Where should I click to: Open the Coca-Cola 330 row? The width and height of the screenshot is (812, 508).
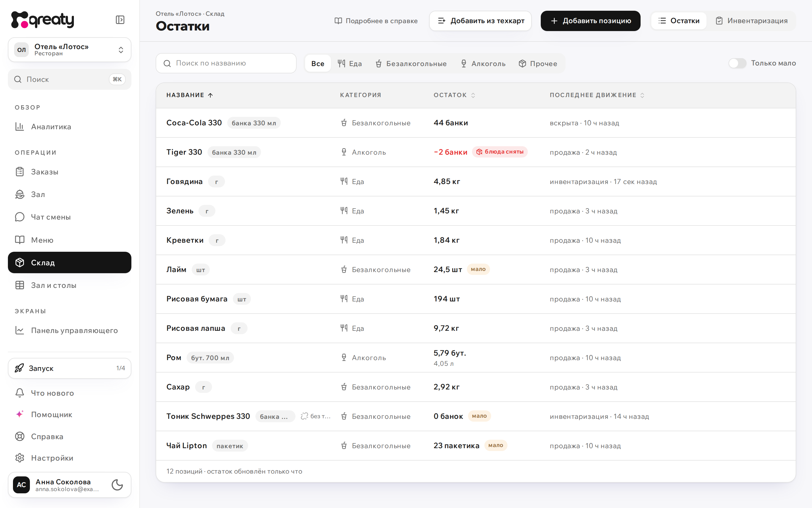coord(476,123)
